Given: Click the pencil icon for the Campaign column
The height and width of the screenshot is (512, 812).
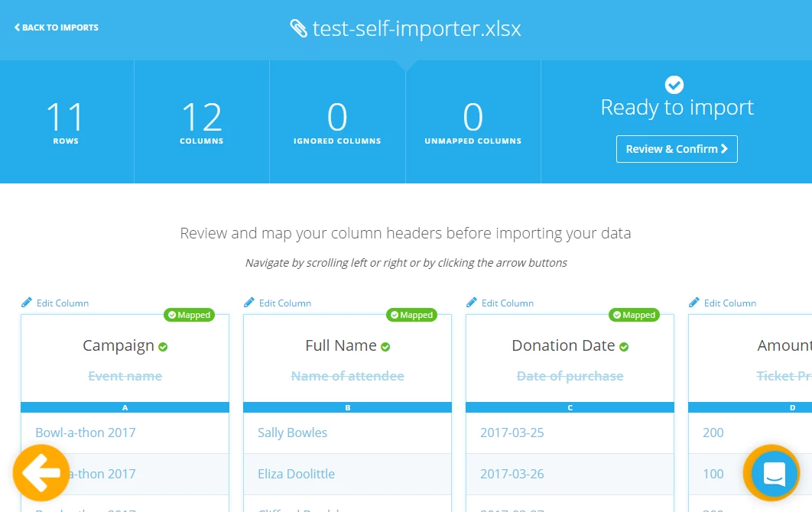Looking at the screenshot, I should coord(26,302).
